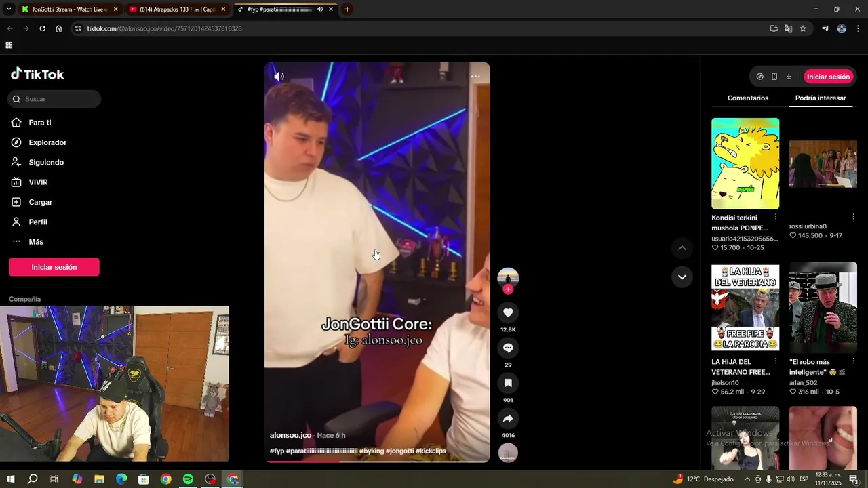Open Chrome three-dot menu
Screen dimensions: 868x488
coord(859,28)
